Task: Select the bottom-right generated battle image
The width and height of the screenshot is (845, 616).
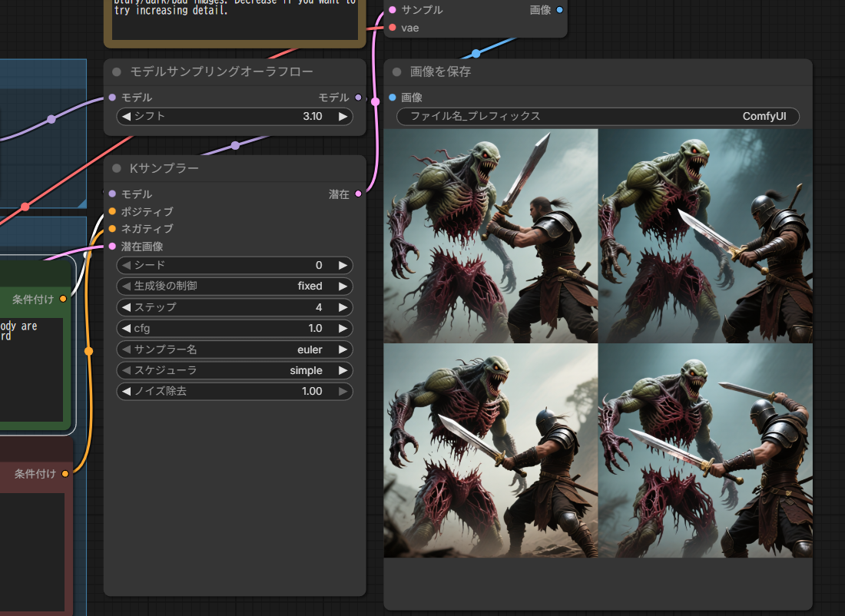Action: pos(705,450)
